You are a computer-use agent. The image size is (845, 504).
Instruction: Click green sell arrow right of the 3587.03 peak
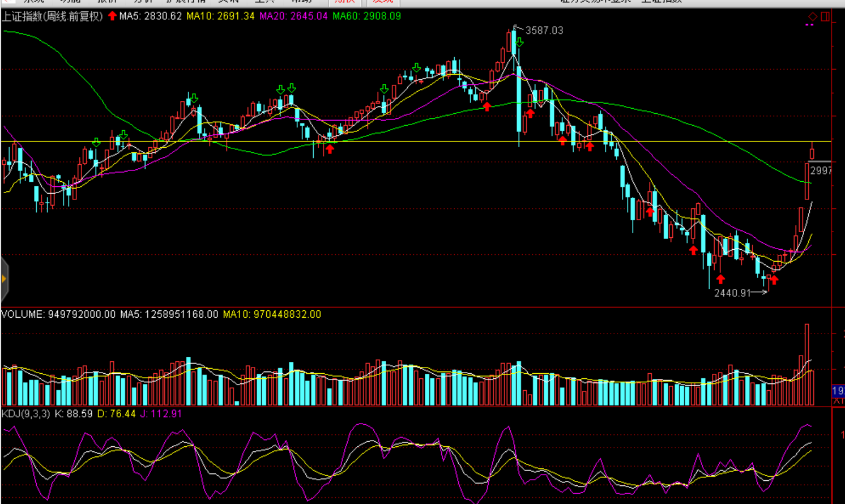[x=519, y=42]
